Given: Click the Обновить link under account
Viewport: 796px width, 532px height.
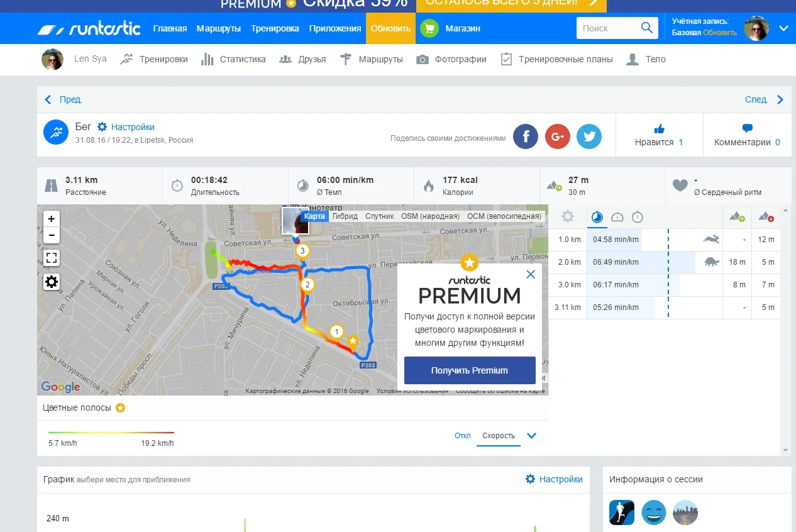Looking at the screenshot, I should 720,33.
